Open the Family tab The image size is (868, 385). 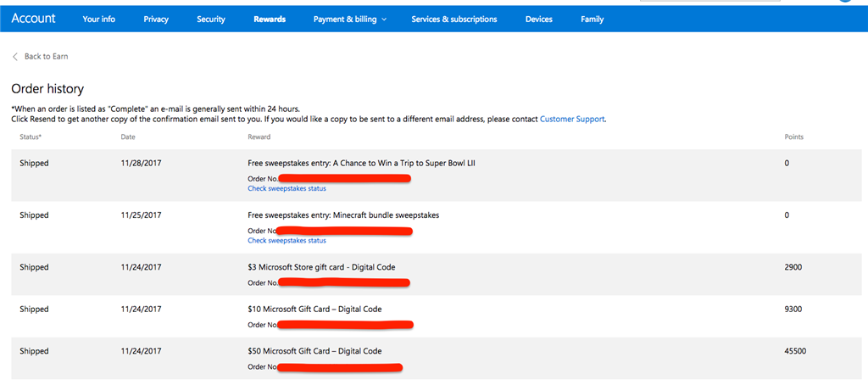pos(593,20)
